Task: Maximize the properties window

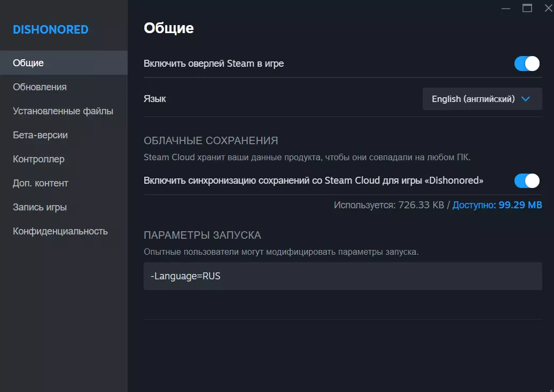Action: tap(527, 8)
